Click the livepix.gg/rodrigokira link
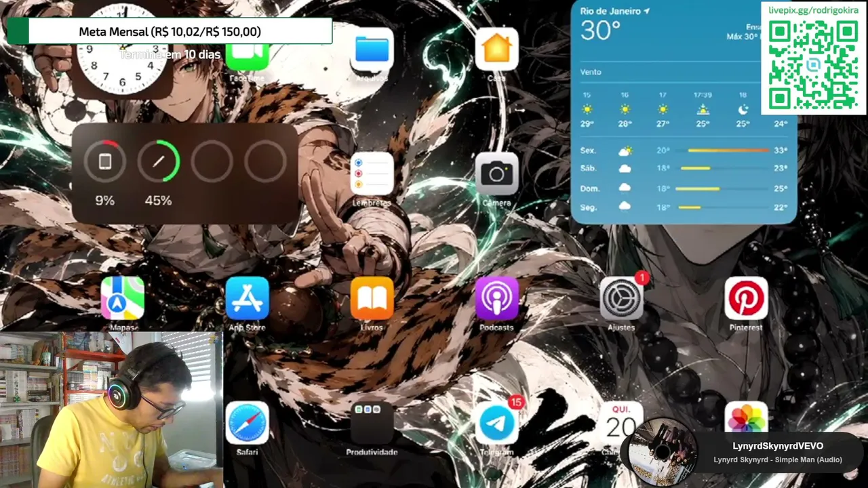The width and height of the screenshot is (868, 488). click(x=813, y=10)
